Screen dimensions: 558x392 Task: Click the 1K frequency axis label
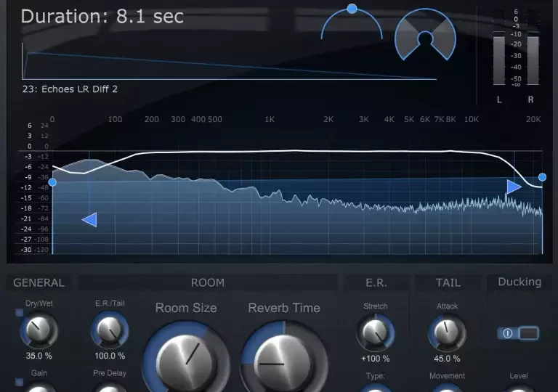point(270,119)
